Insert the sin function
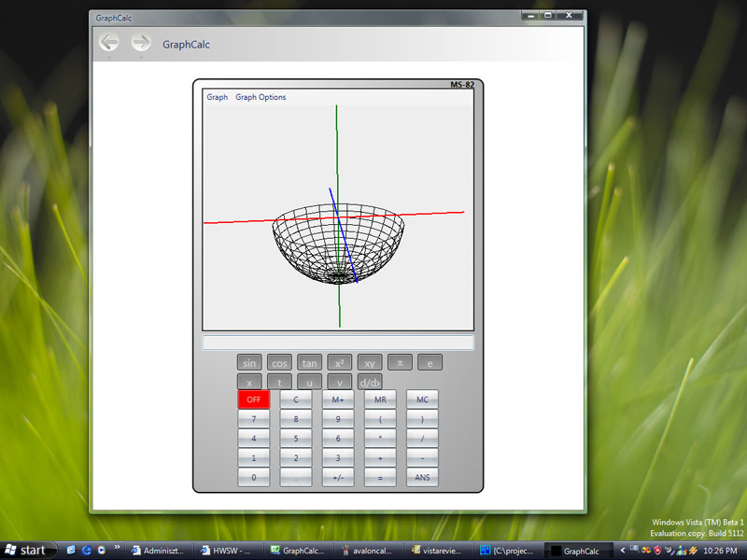This screenshot has height=560, width=747. 249,363
